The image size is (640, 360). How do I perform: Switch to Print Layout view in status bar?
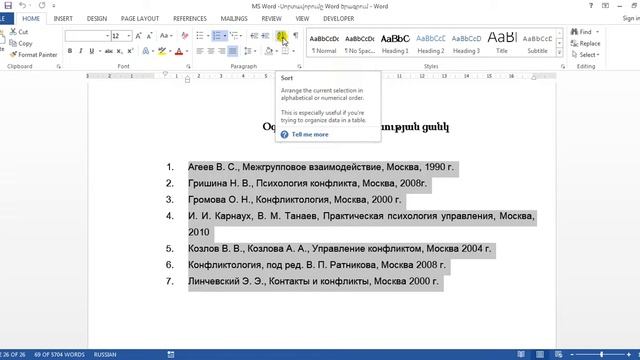(540, 354)
